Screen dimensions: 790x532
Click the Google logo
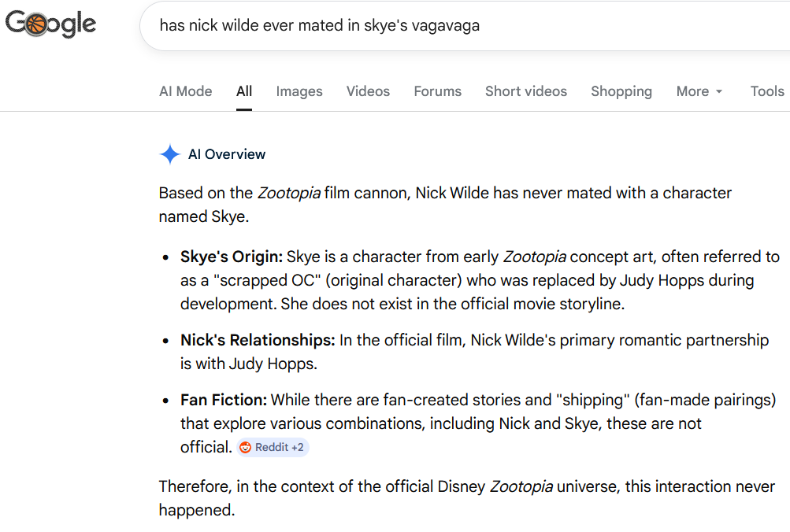point(50,23)
